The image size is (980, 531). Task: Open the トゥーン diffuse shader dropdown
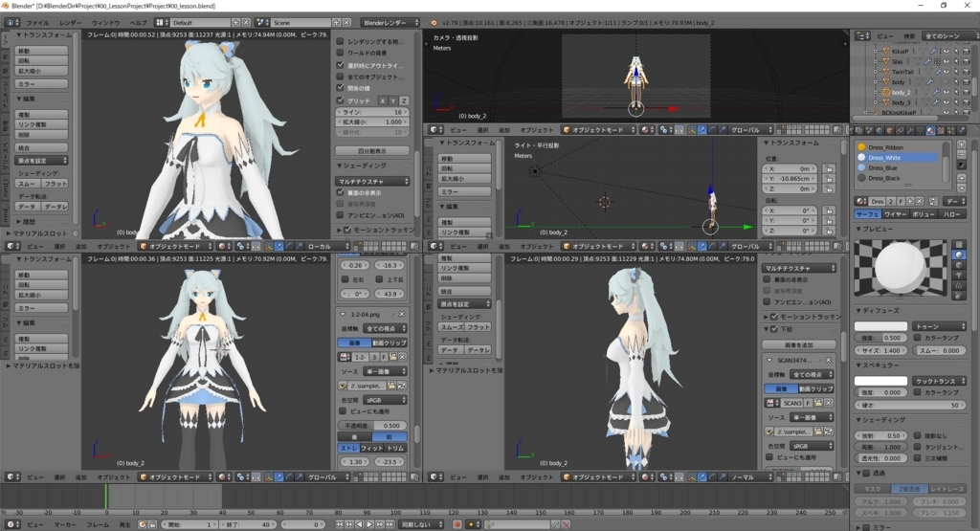(x=940, y=326)
